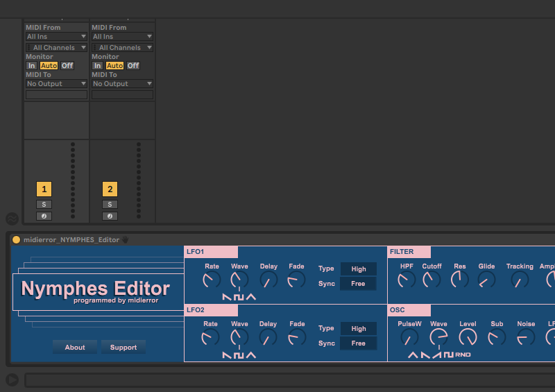Open track 1 All Channels dropdown

(56, 47)
